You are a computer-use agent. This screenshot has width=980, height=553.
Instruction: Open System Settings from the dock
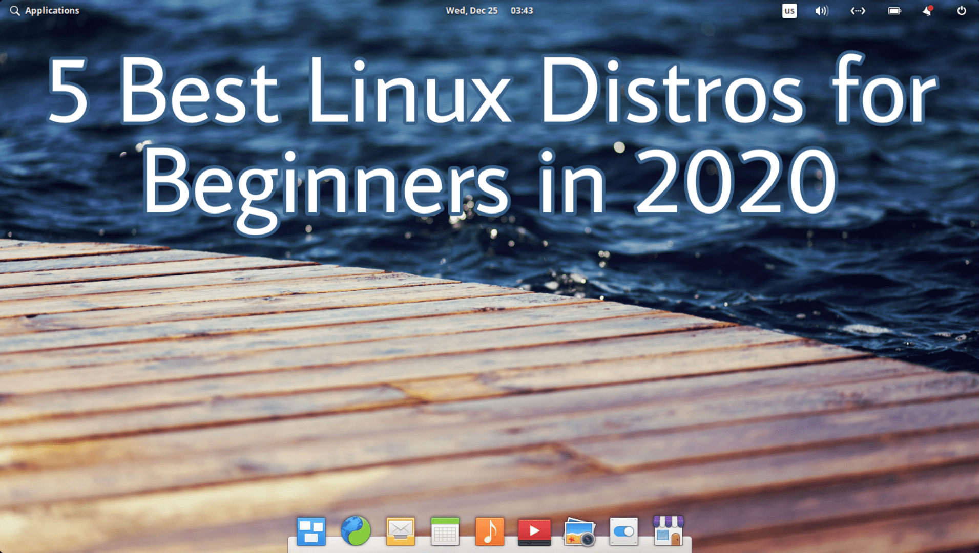(x=623, y=531)
